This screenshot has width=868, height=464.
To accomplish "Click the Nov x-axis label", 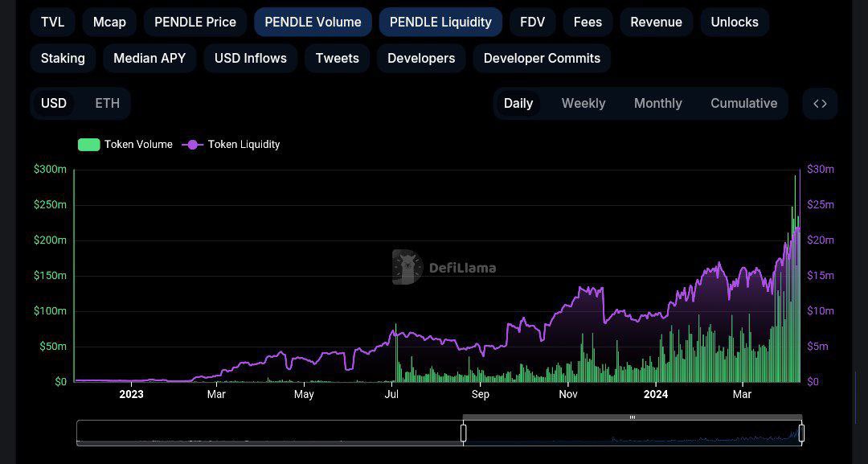I will (568, 394).
